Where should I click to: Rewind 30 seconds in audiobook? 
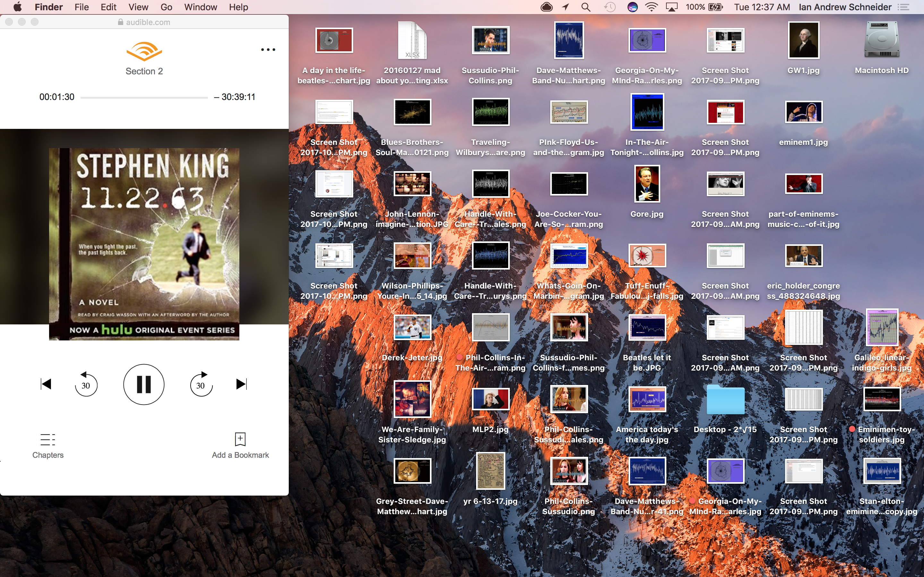click(x=86, y=385)
